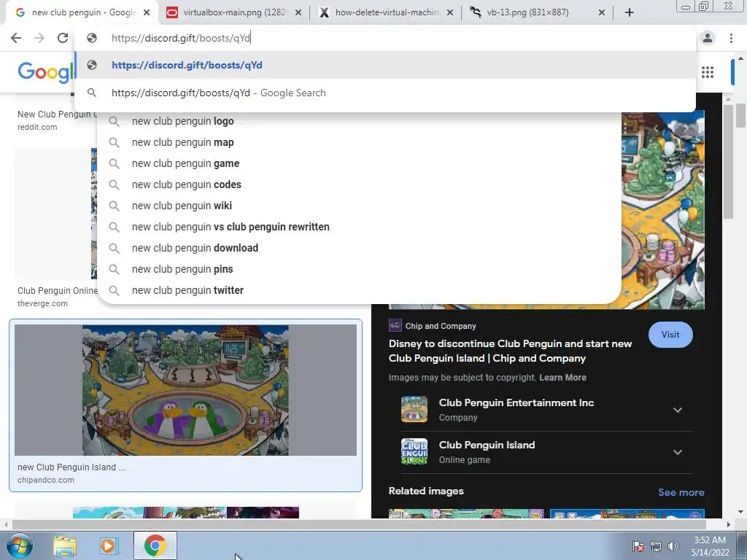Open Windows Media Player from the taskbar

[109, 545]
